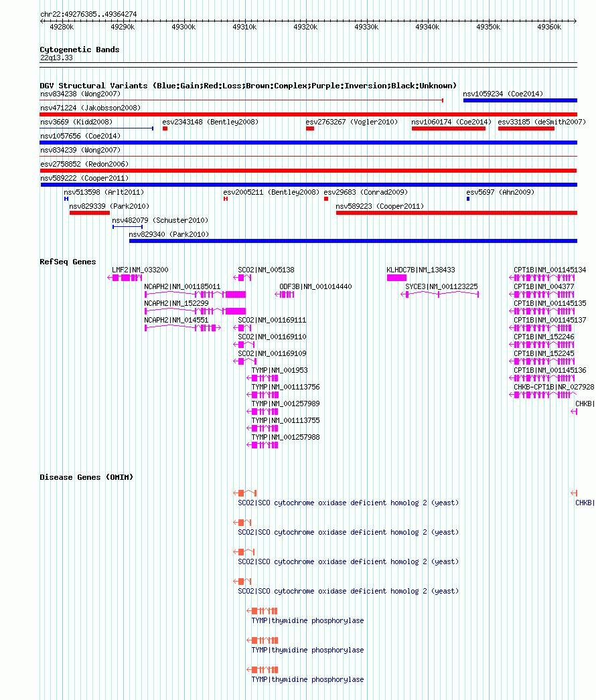This screenshot has height=700, width=596.
Task: Click the Cytogenetic Bands track title
Action: 80,50
